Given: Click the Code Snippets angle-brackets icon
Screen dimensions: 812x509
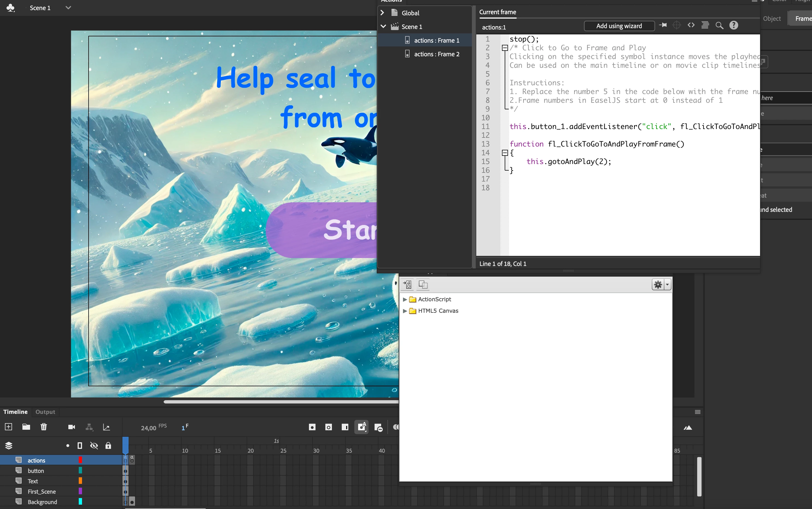Looking at the screenshot, I should [x=691, y=25].
